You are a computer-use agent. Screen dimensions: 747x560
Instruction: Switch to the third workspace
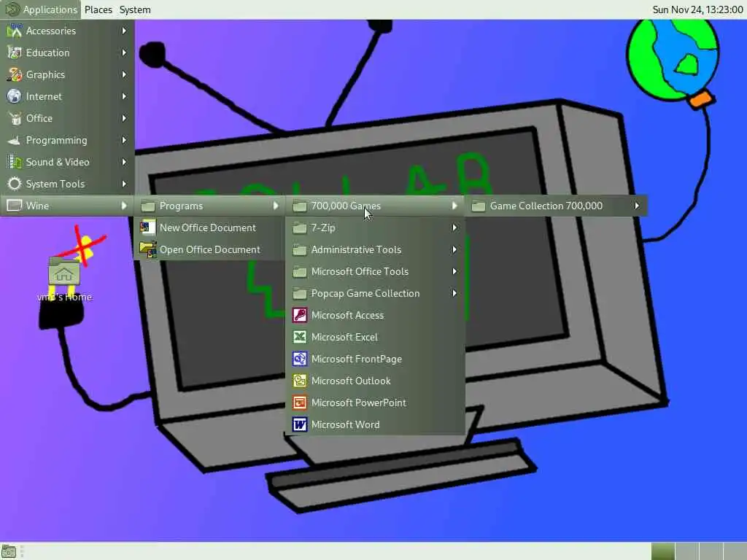[x=711, y=551]
